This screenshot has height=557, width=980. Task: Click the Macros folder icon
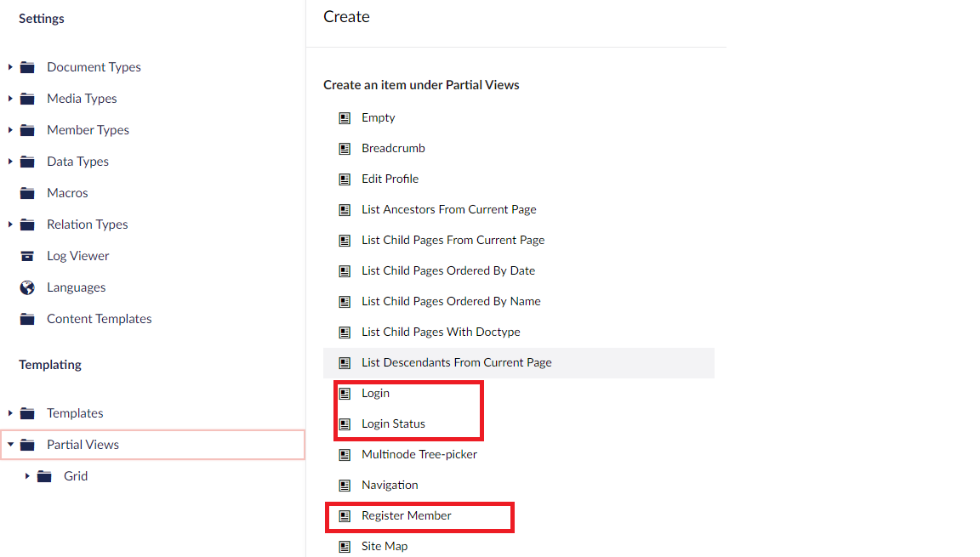(x=28, y=193)
